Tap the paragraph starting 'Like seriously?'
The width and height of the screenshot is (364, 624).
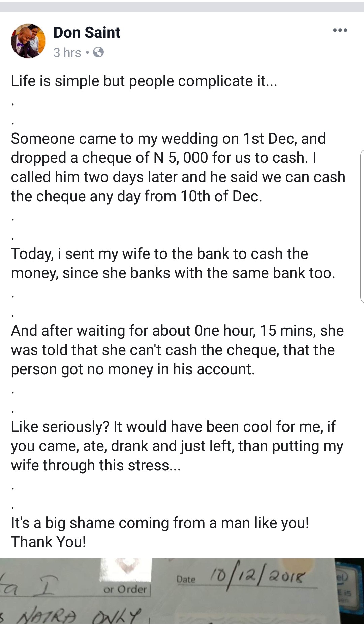[x=177, y=446]
